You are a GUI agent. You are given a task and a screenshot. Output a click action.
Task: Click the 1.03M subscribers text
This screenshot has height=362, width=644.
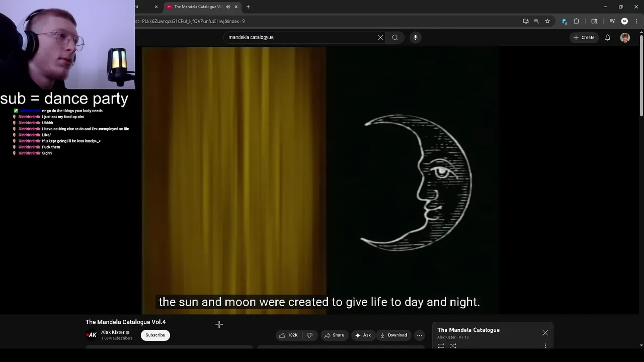pyautogui.click(x=117, y=338)
